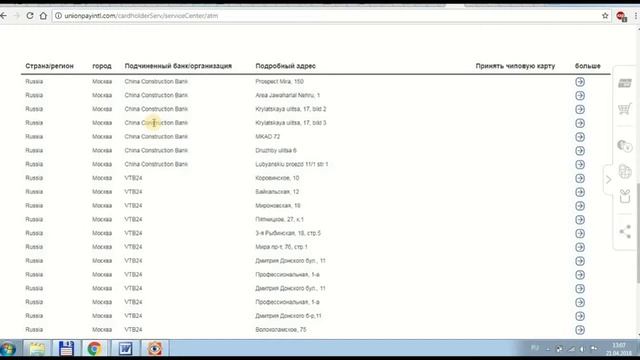Select the address text Prospect Mira, 150
The image size is (640, 360).
click(280, 82)
